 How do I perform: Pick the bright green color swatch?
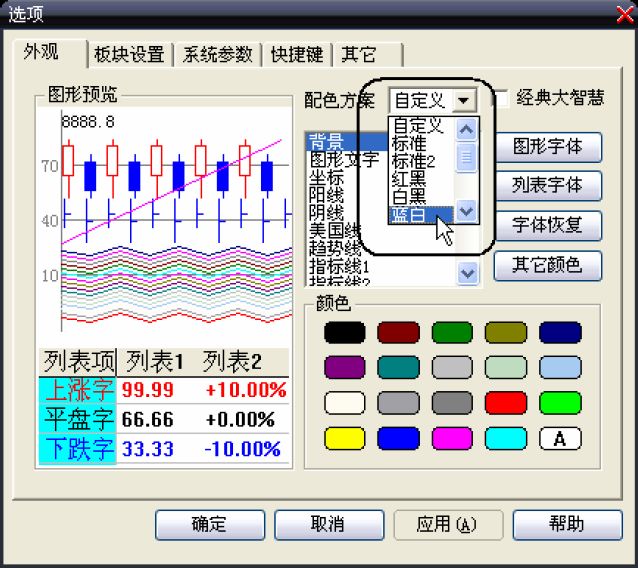560,403
